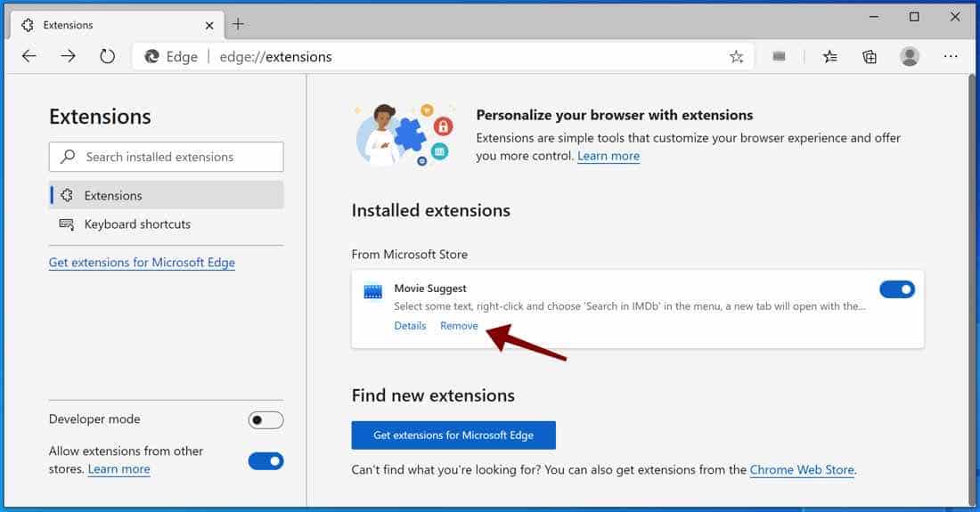
Task: Select Extensions in the sidebar
Action: [167, 195]
